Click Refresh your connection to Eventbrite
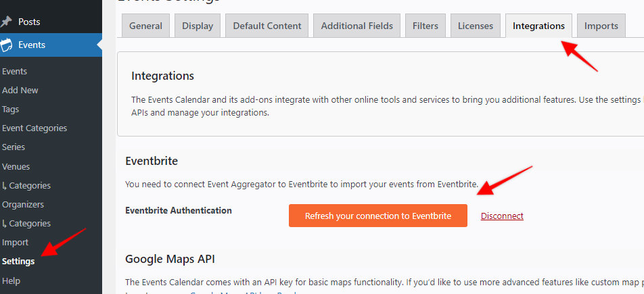The width and height of the screenshot is (644, 294). [377, 216]
